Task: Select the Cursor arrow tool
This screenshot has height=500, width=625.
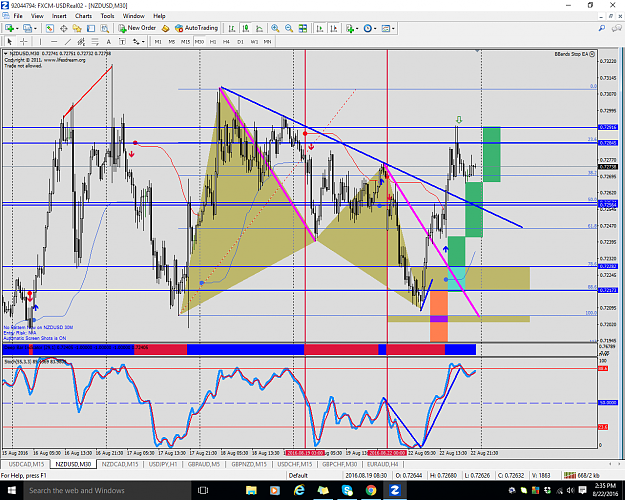Action: (10, 41)
